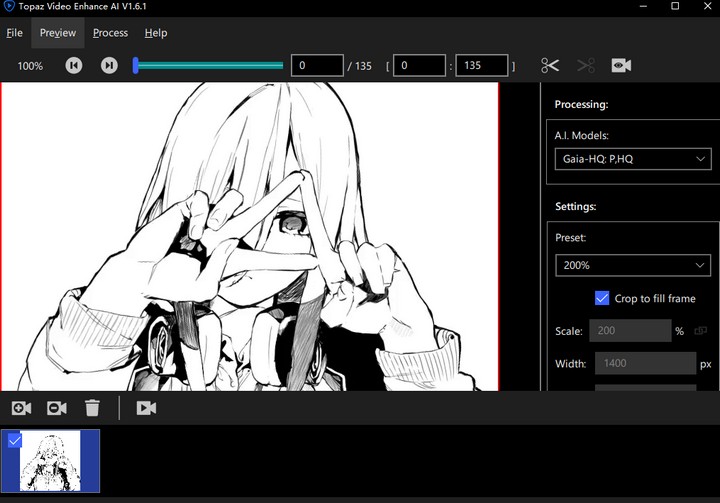Close the Topaz Video Enhance window
This screenshot has width=720, height=503.
coord(708,6)
